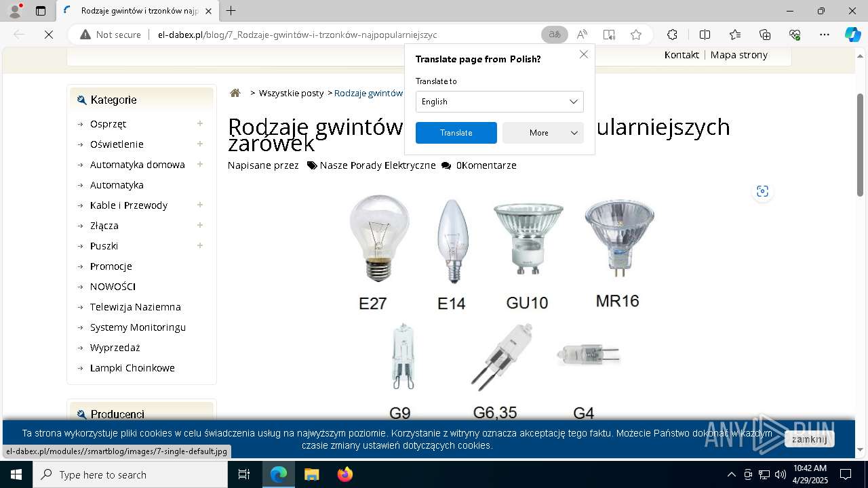Click the taskbar search box
Image resolution: width=868 pixels, height=488 pixels.
tap(130, 474)
